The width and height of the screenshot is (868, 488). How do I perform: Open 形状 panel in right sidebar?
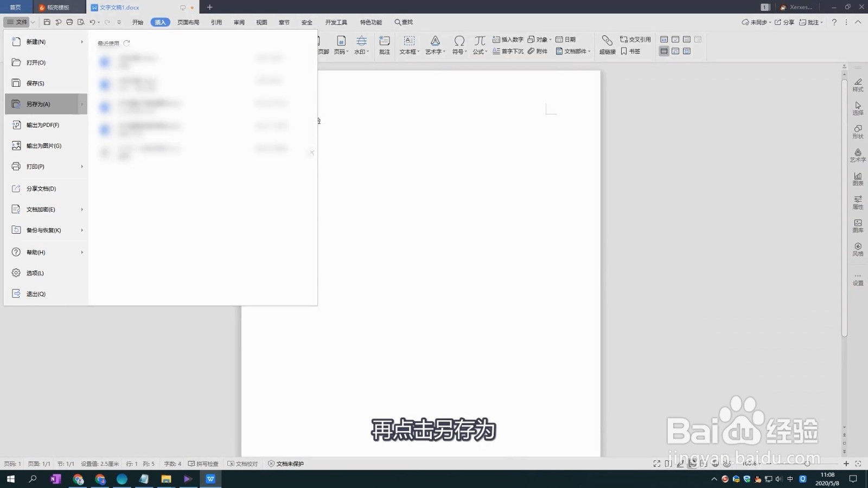coord(858,132)
